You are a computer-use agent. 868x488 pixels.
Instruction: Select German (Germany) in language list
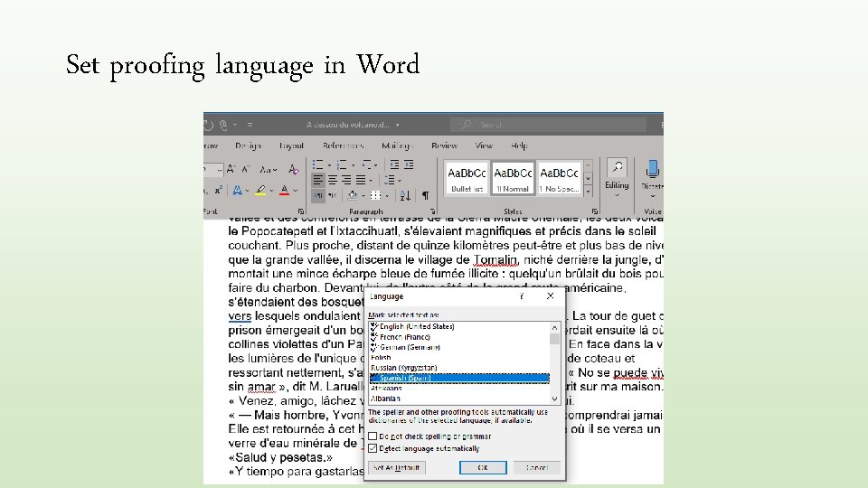pos(459,347)
